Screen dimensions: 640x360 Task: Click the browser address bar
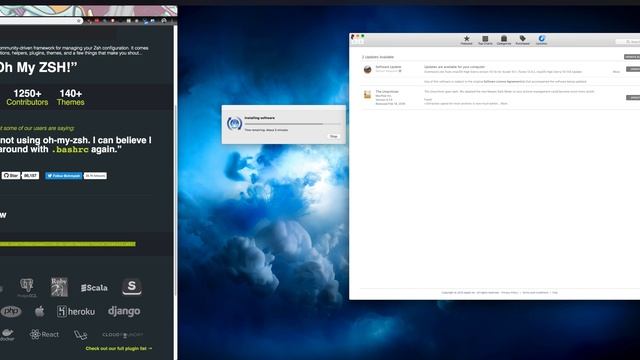coord(41,21)
